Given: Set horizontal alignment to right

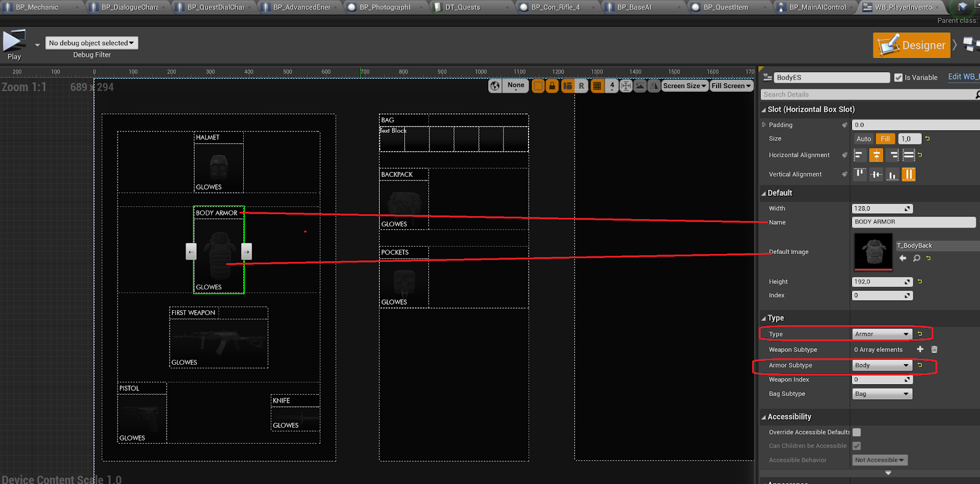Looking at the screenshot, I should [894, 155].
